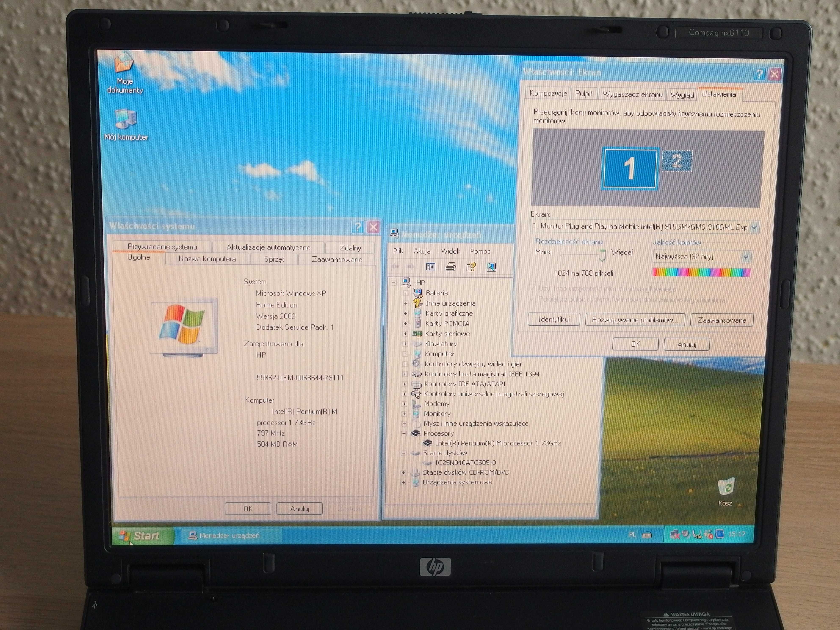Screen dimensions: 840x630
Task: Switch to the Nazwa komputera tab
Action: coord(207,259)
